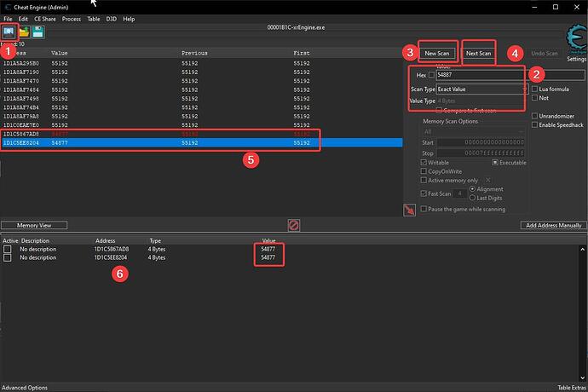Click the scan value input field
This screenshot has width=588, height=392.
(510, 75)
